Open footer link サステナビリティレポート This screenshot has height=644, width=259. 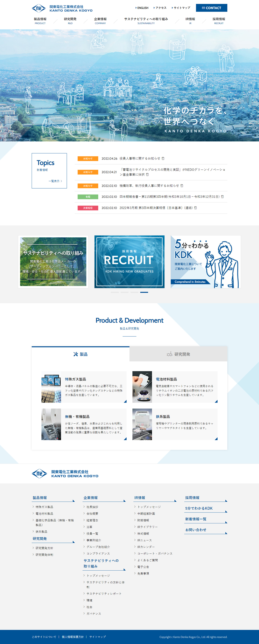coord(104,593)
